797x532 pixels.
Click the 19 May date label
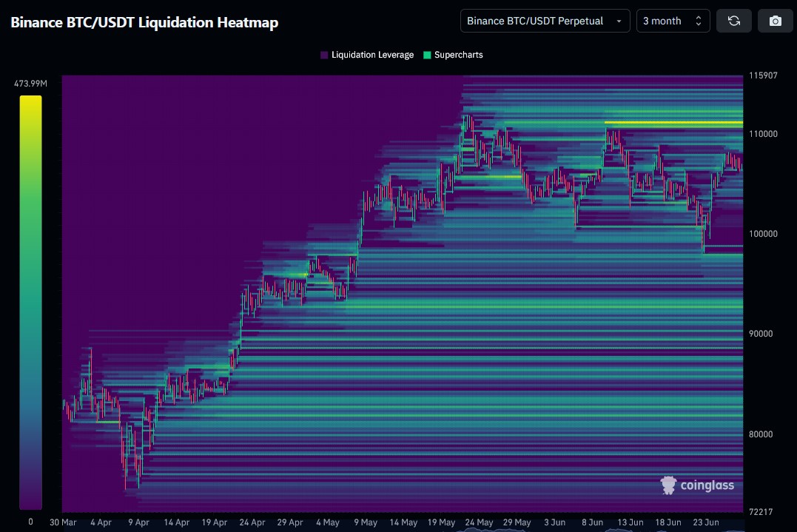441,522
